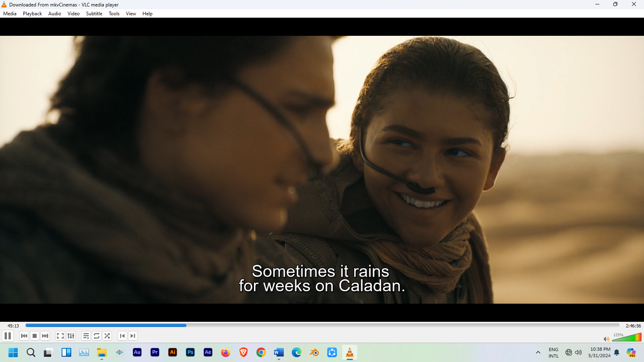Screen dimensions: 644x362
Task: Open the sound recorder taskbar app
Action: [120, 353]
